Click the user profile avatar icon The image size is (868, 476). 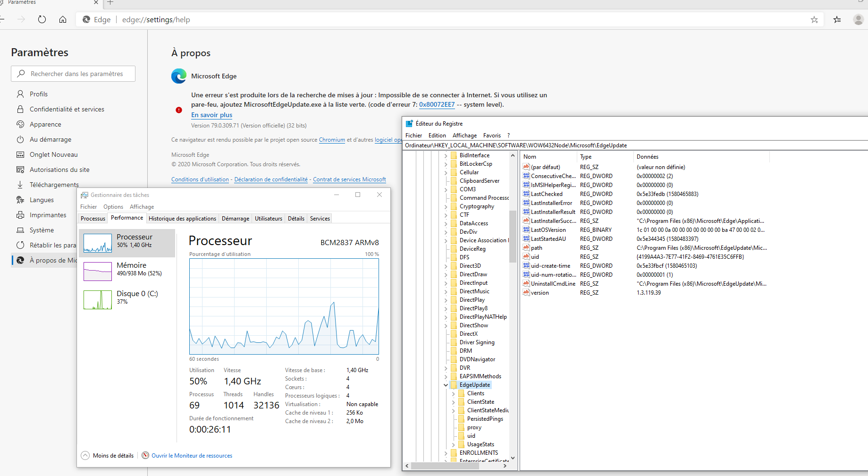858,19
